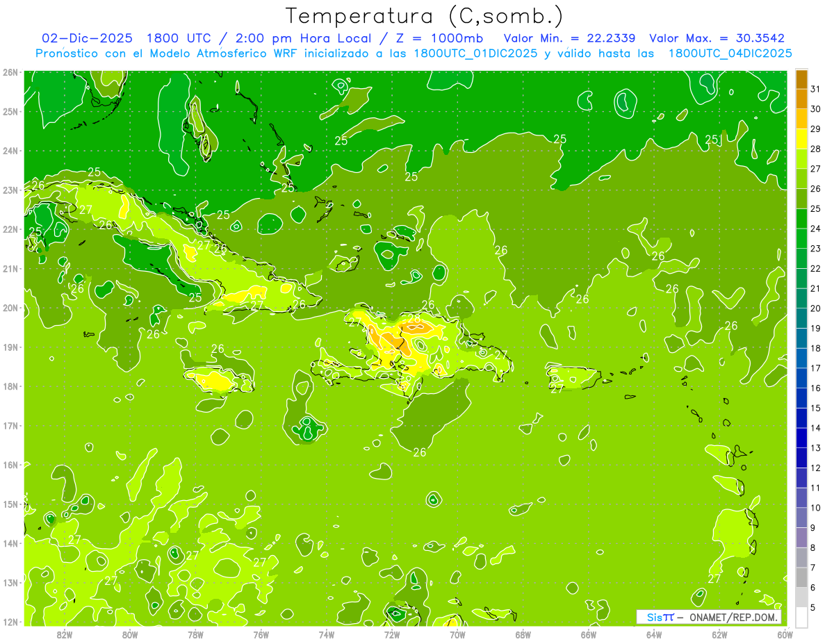Click the "ONAMET/REP.DOM." credit label
Image resolution: width=834 pixels, height=644 pixels.
(x=733, y=617)
